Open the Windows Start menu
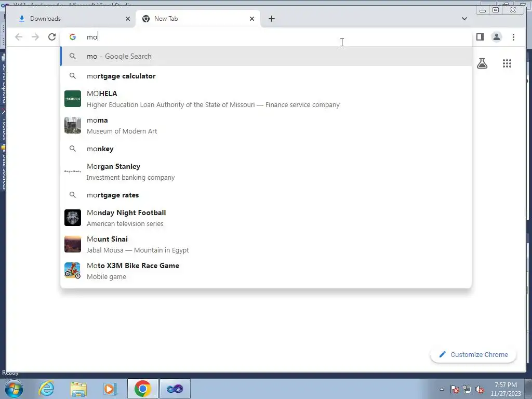Viewport: 532px width, 399px height. click(14, 389)
